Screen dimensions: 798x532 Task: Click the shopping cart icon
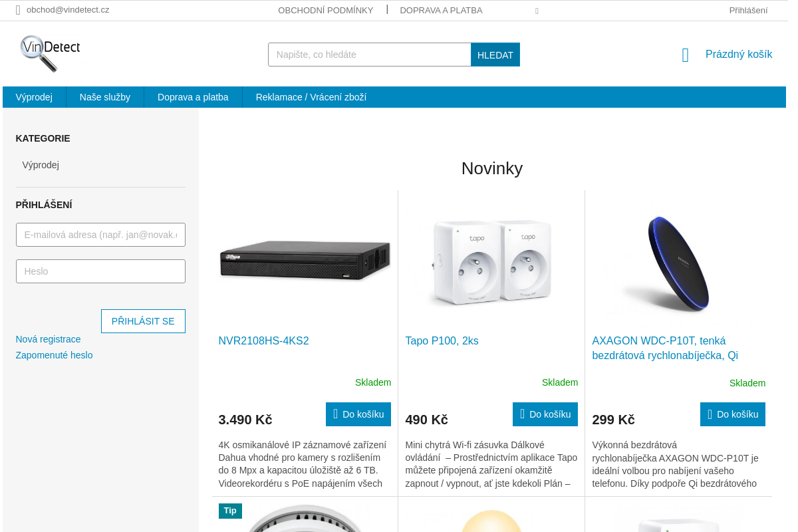(x=686, y=55)
